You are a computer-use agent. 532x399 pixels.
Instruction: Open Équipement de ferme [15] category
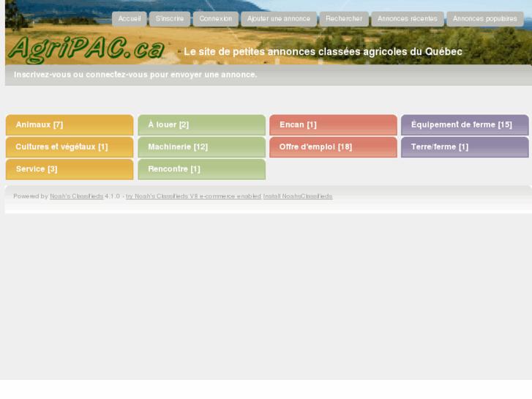(465, 125)
